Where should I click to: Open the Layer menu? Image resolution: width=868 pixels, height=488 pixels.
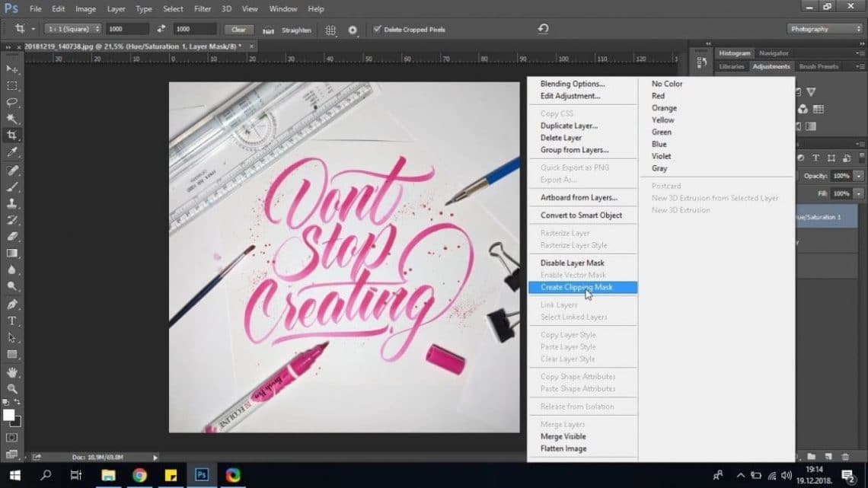(x=116, y=9)
